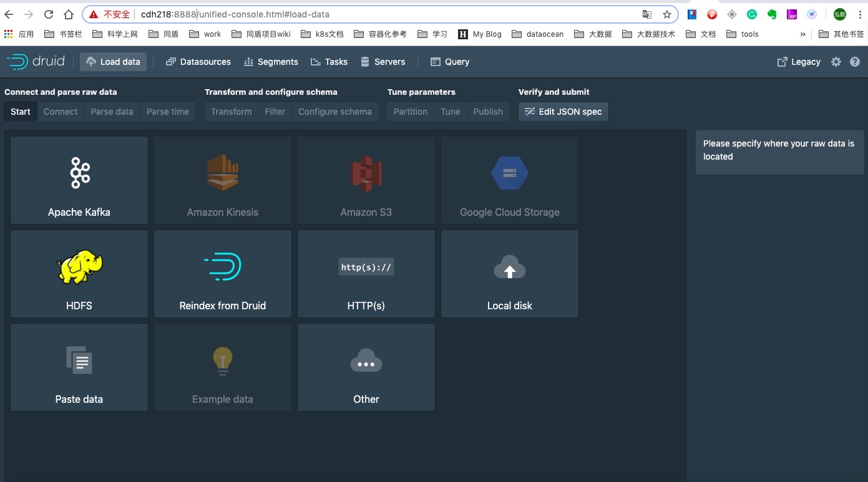Switch to the Tasks view

[329, 62]
